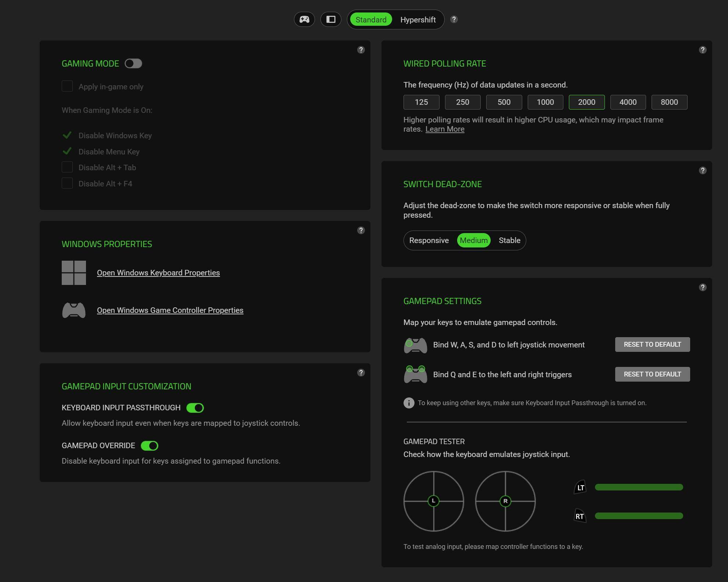The height and width of the screenshot is (582, 728).
Task: Click the WASD joystick binding gamepad icon
Action: [415, 345]
